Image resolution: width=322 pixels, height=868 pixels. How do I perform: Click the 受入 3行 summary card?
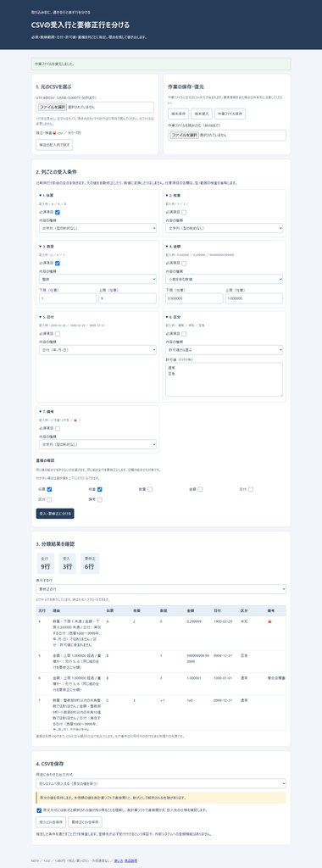tap(67, 564)
